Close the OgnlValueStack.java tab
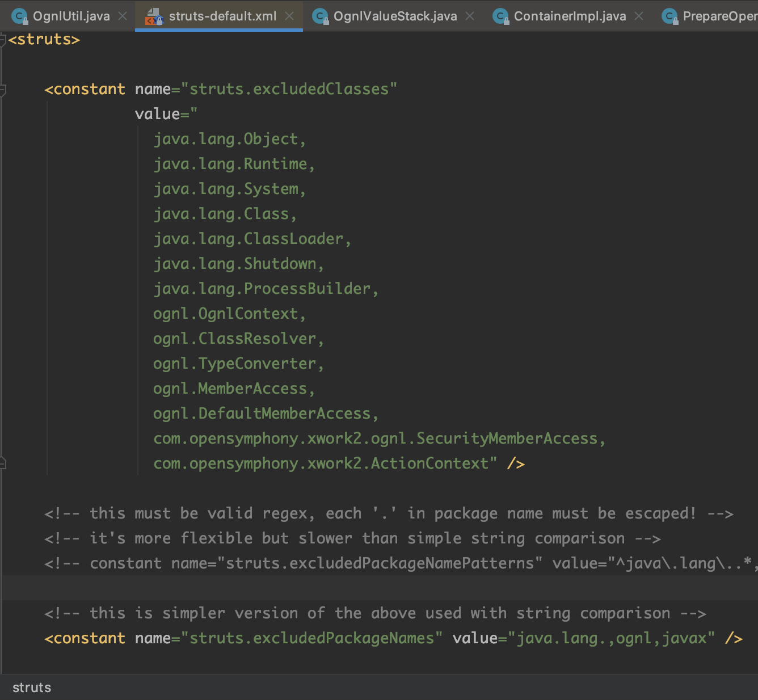The image size is (758, 700). (x=470, y=16)
